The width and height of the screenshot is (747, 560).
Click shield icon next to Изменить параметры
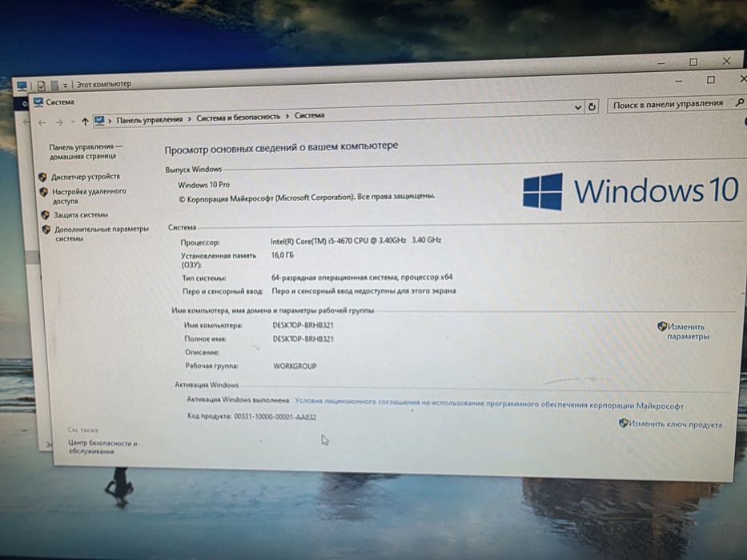click(x=661, y=326)
